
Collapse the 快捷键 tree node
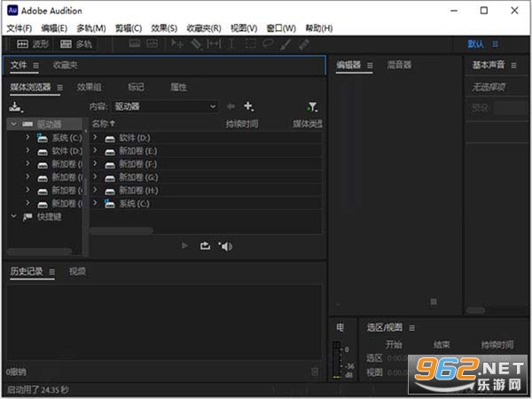click(x=13, y=216)
